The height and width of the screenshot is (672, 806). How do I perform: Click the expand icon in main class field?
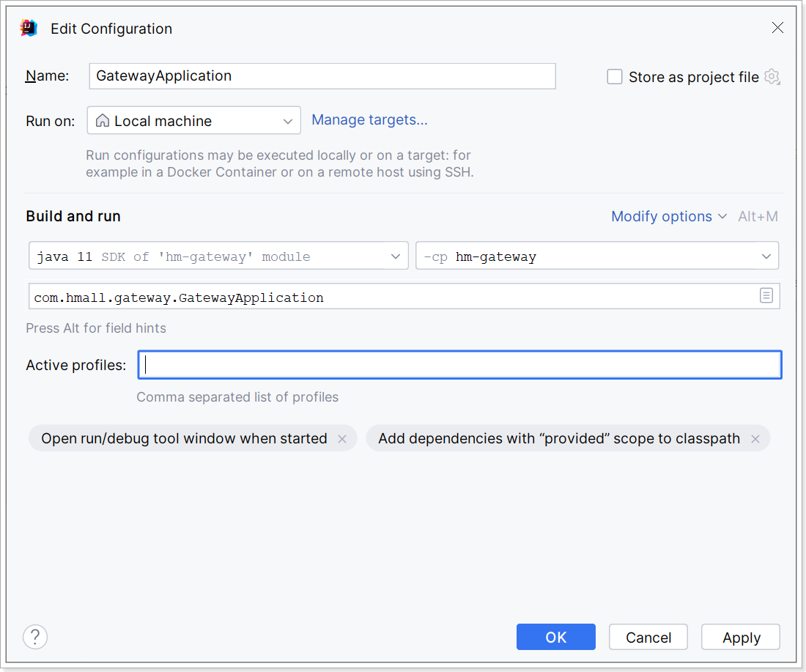[x=766, y=296]
